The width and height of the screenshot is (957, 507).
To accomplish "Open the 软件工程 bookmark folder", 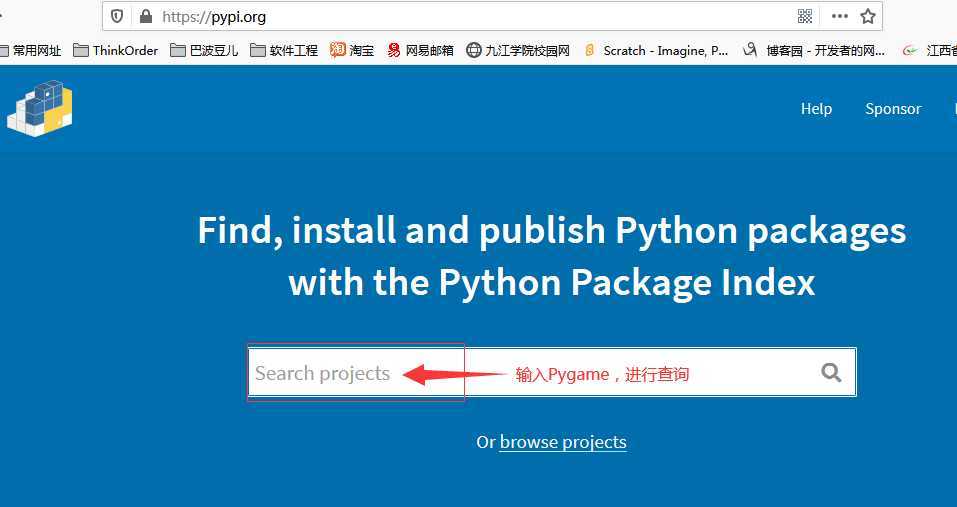I will 284,51.
